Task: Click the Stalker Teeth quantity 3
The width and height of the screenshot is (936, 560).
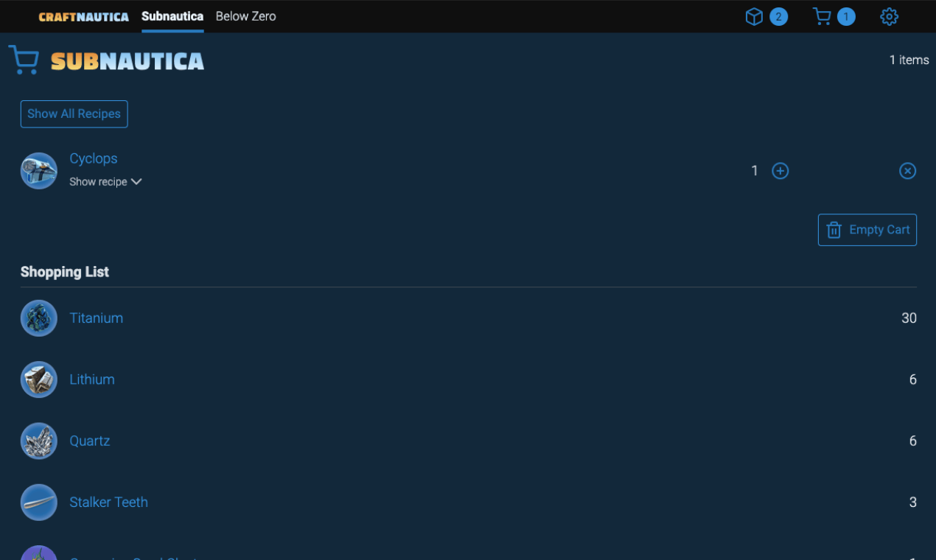Action: coord(913,503)
